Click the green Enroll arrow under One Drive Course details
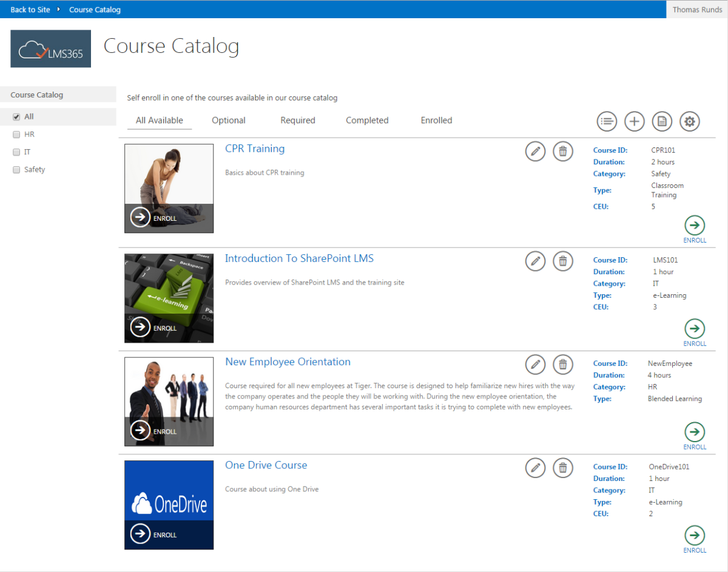Image resolution: width=728 pixels, height=572 pixels. pyautogui.click(x=695, y=536)
